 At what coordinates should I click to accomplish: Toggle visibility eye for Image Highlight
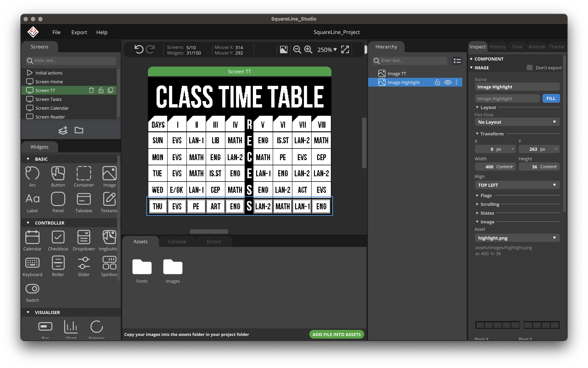click(447, 82)
